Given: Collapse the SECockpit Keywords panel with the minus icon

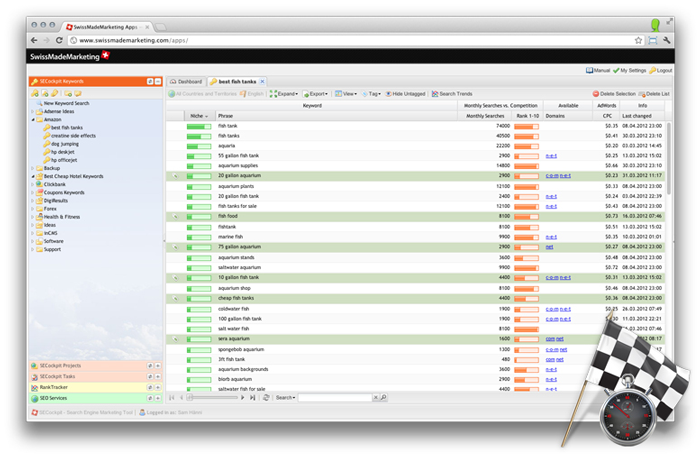Looking at the screenshot, I should click(158, 81).
